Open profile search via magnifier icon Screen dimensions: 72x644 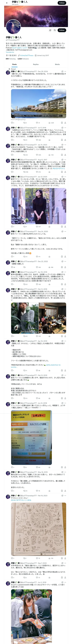click(55, 30)
